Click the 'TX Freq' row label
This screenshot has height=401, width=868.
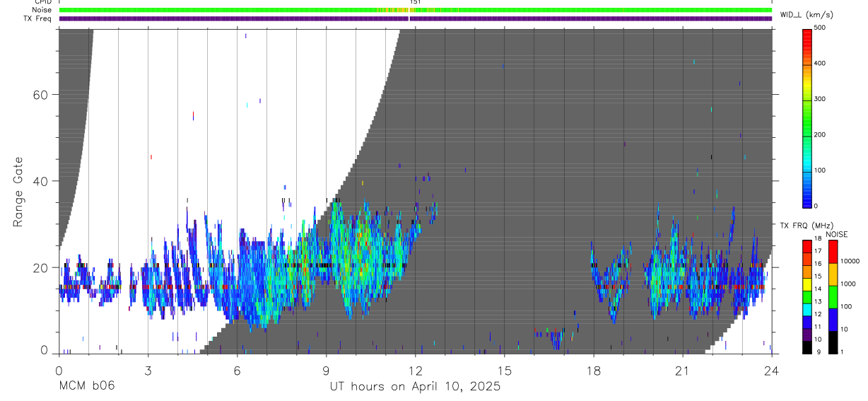point(39,18)
